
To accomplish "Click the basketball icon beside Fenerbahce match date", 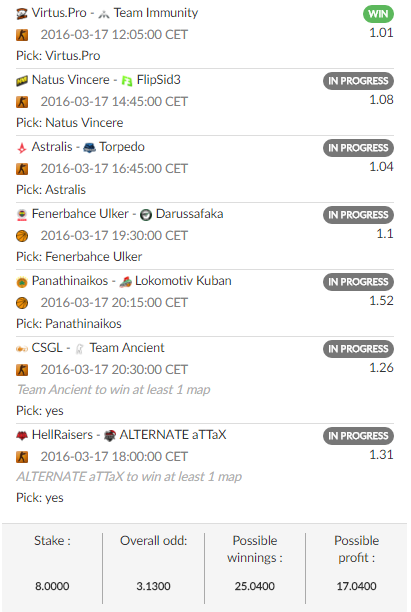I will (x=22, y=236).
